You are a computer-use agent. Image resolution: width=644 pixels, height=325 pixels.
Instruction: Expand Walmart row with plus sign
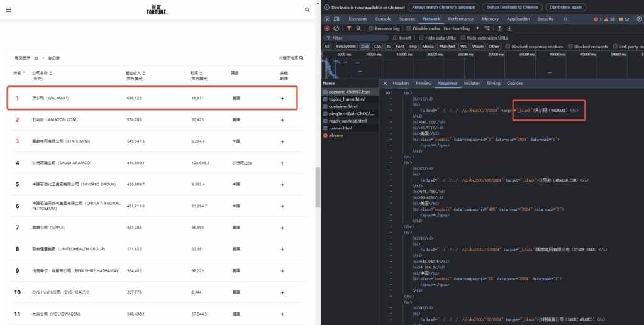point(282,98)
